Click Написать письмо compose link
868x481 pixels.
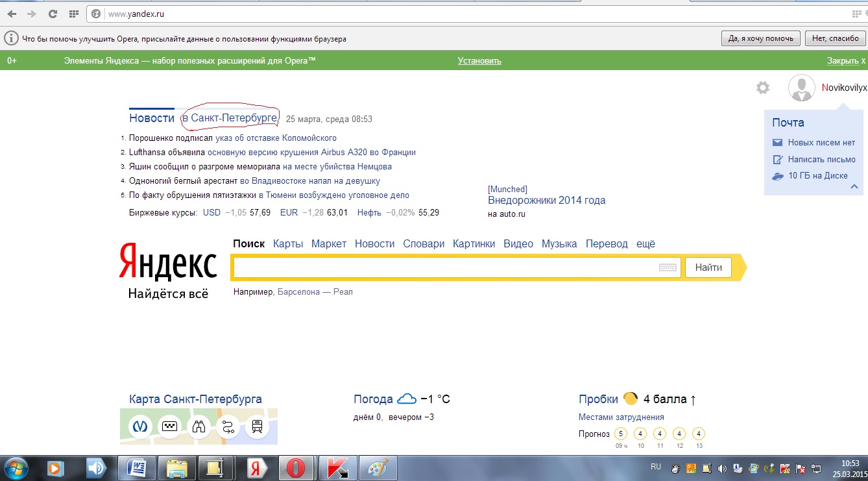(x=821, y=160)
